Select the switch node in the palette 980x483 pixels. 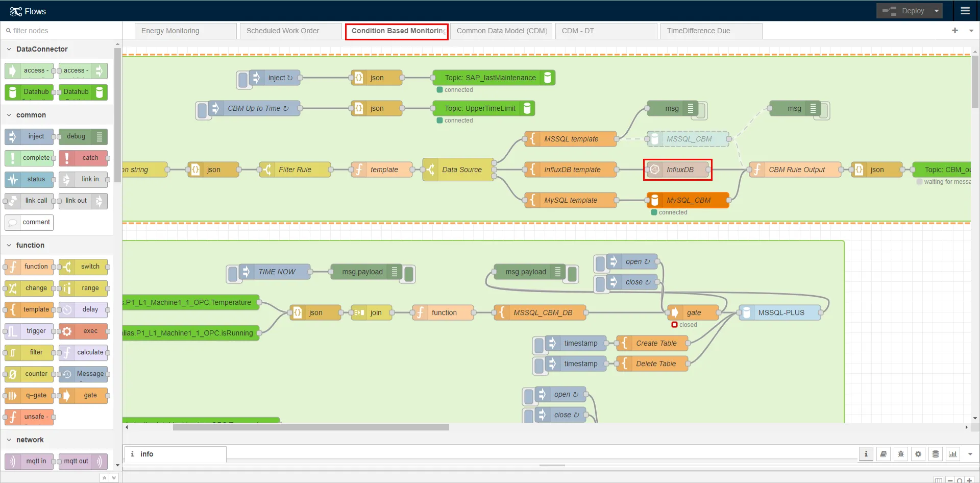tap(83, 267)
